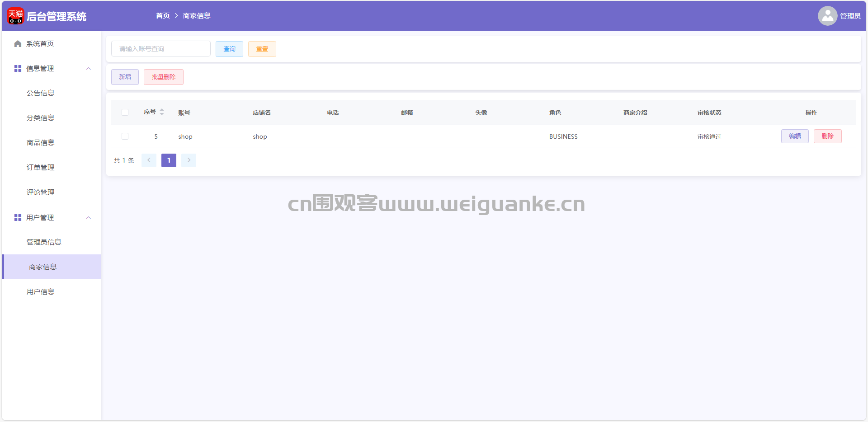Image resolution: width=868 pixels, height=422 pixels.
Task: Click the grid icon beside 信息管理
Action: coord(18,69)
